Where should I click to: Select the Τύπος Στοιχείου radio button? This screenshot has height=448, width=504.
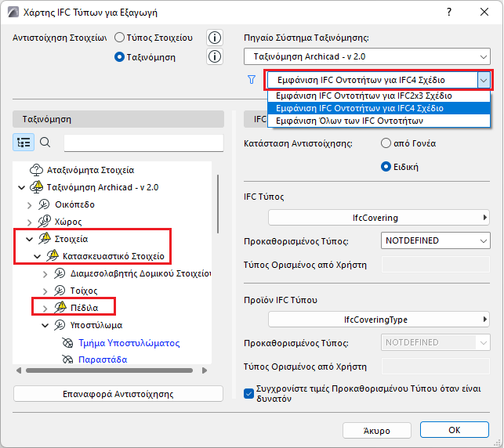pyautogui.click(x=119, y=38)
